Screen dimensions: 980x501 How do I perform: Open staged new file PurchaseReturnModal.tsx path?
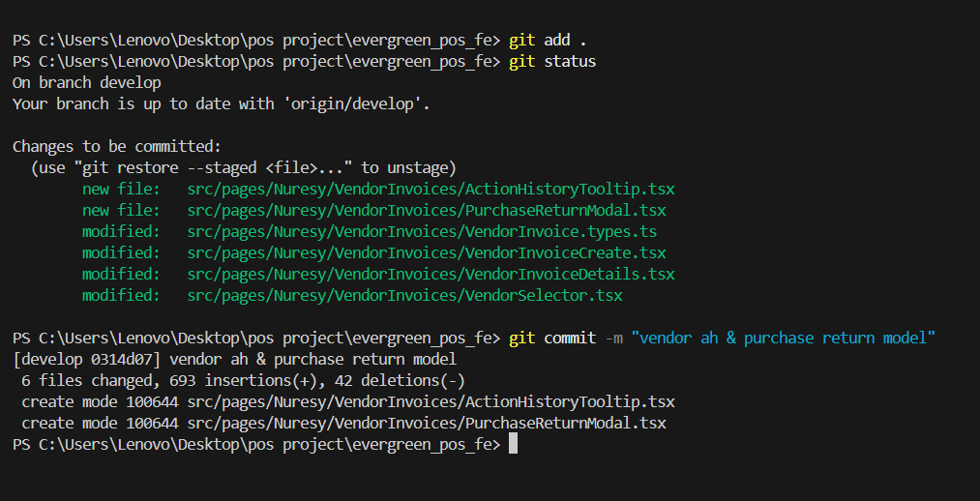pos(426,210)
